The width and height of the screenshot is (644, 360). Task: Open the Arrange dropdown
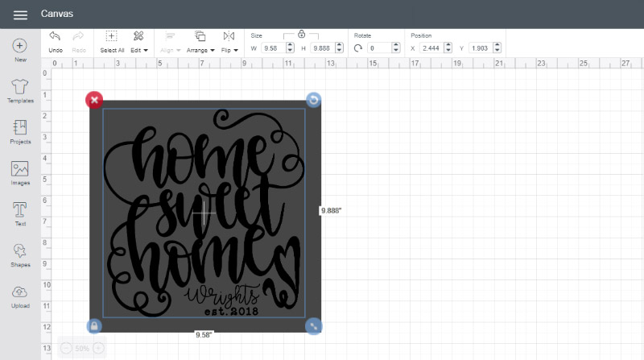[200, 42]
